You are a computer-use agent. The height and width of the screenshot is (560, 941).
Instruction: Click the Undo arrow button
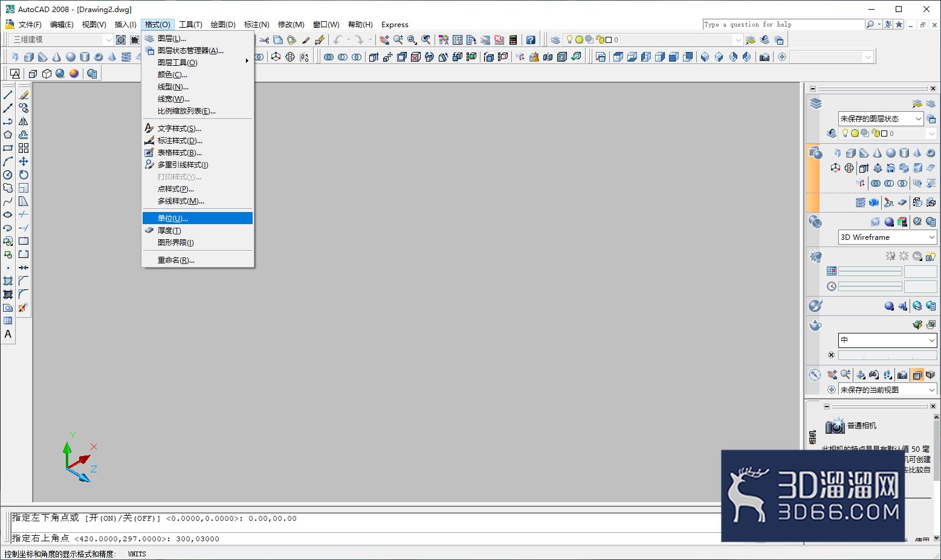click(337, 40)
